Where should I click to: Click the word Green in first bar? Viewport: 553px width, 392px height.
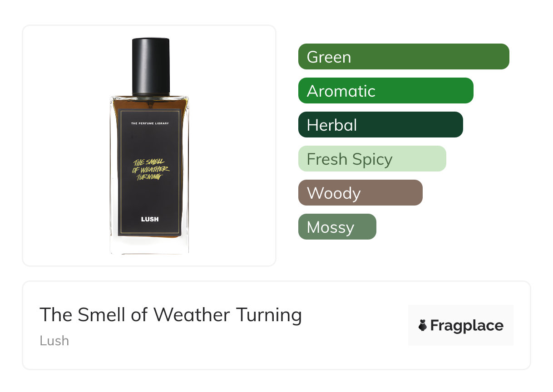coord(329,57)
